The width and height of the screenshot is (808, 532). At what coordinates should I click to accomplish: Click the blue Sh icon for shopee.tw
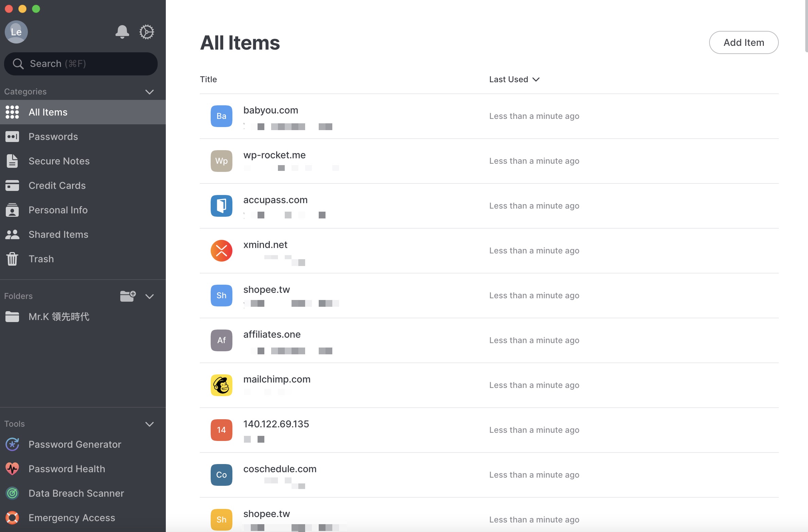[x=222, y=296]
